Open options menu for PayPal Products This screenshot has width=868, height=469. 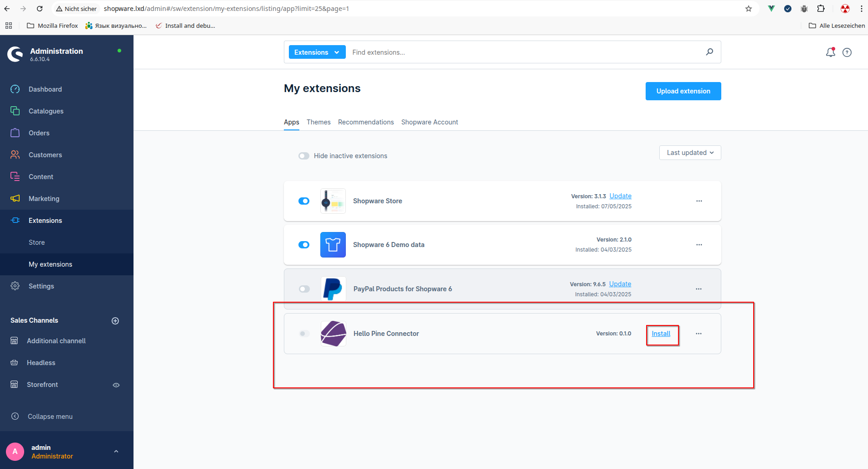coord(699,289)
